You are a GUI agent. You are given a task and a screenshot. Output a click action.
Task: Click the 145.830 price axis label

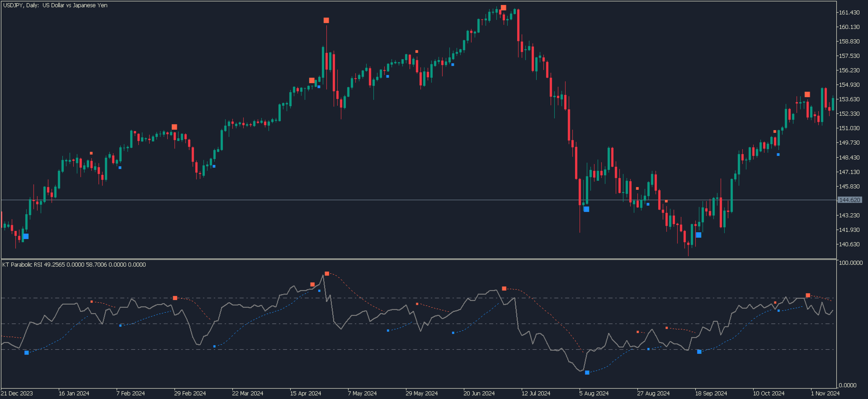pos(849,187)
